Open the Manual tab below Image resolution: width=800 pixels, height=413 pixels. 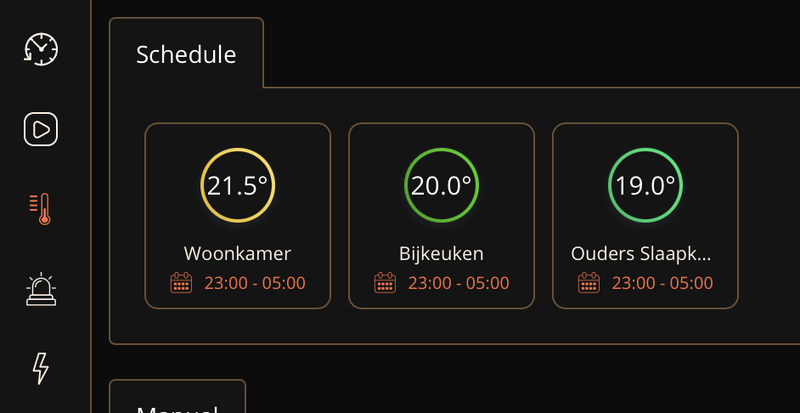tap(177, 403)
